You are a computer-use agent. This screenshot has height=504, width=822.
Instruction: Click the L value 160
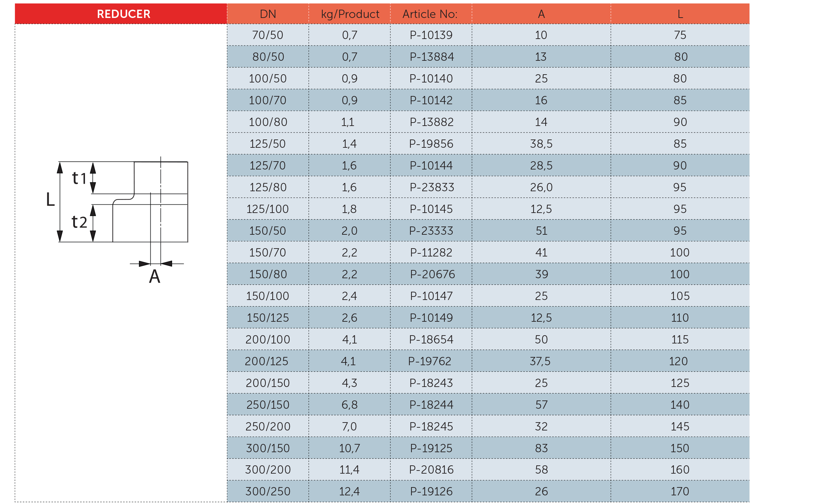click(x=680, y=469)
